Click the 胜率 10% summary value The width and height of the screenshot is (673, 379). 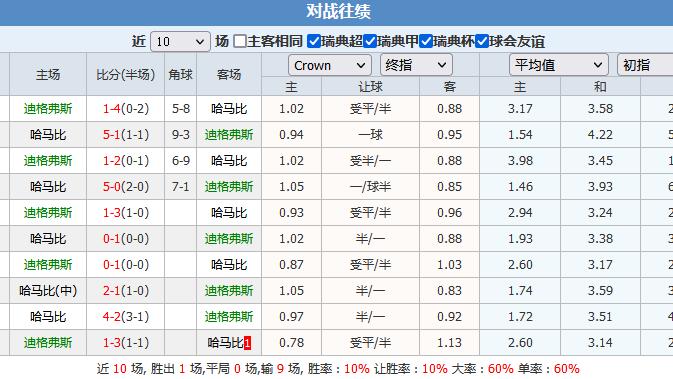click(x=357, y=369)
